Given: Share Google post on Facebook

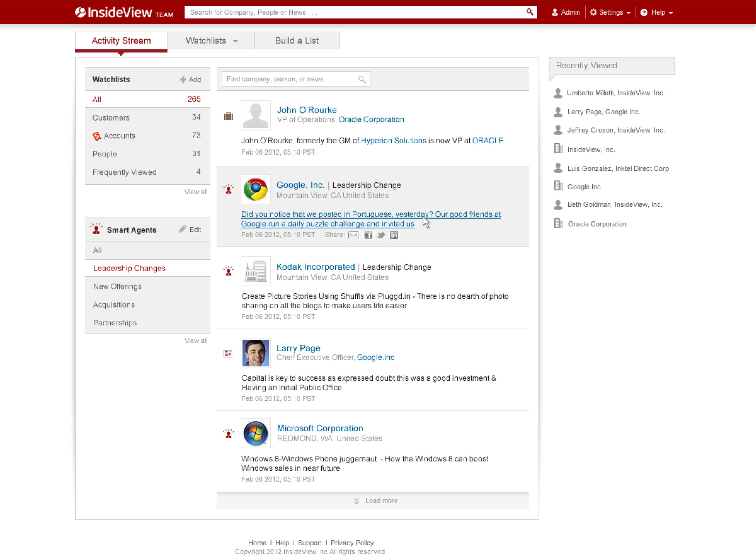Looking at the screenshot, I should click(x=368, y=235).
